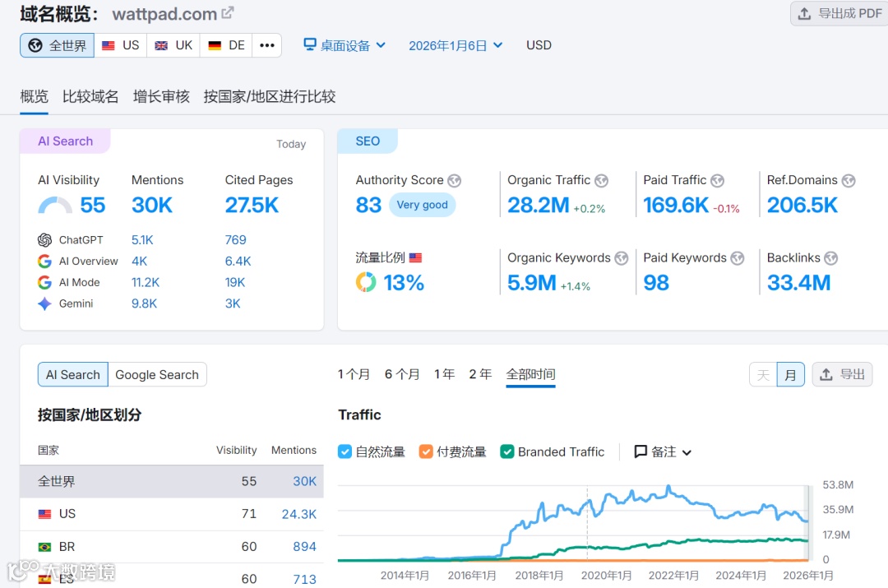Viewport: 888px width, 588px height.
Task: Select the 全世界 row in country table
Action: click(172, 482)
